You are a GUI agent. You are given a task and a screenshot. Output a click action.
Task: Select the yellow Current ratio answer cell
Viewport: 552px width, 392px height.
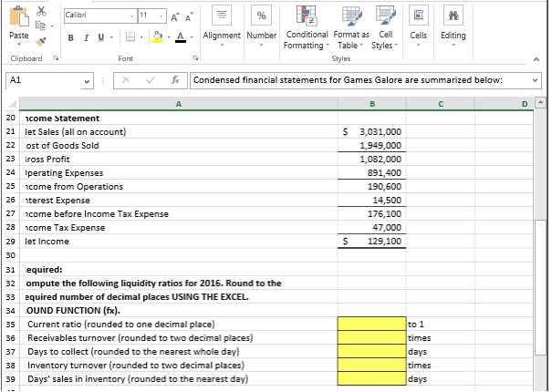(371, 324)
